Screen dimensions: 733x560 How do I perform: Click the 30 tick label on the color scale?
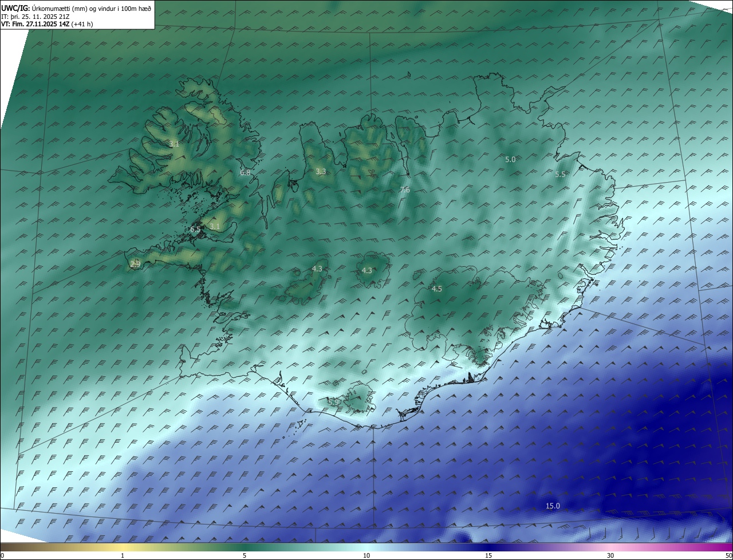[610, 556]
